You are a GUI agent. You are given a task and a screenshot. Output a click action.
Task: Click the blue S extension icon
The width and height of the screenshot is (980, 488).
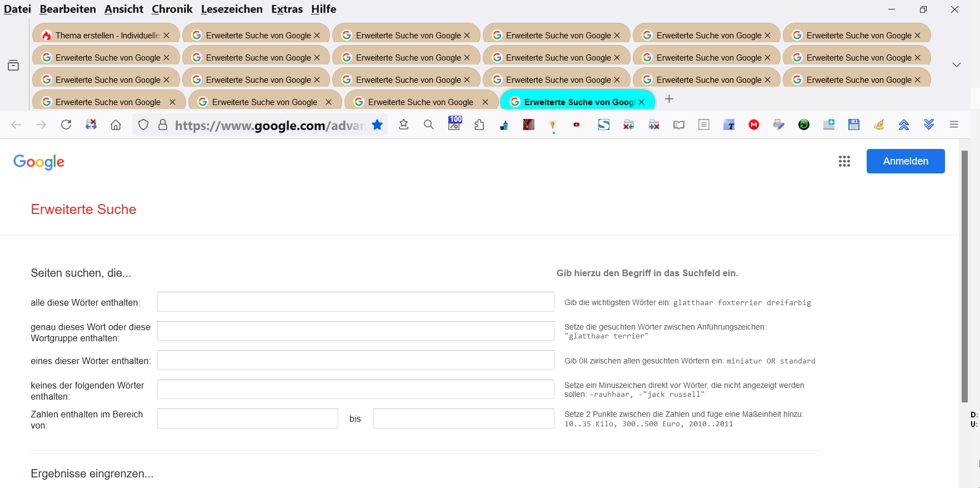(604, 125)
